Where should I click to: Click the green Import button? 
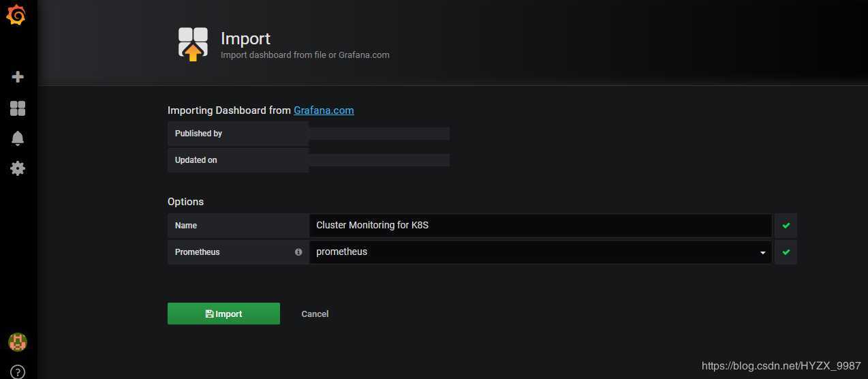click(x=223, y=314)
